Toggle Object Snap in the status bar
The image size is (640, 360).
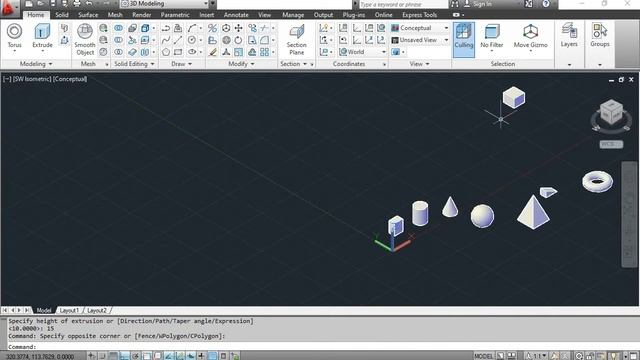click(147, 356)
